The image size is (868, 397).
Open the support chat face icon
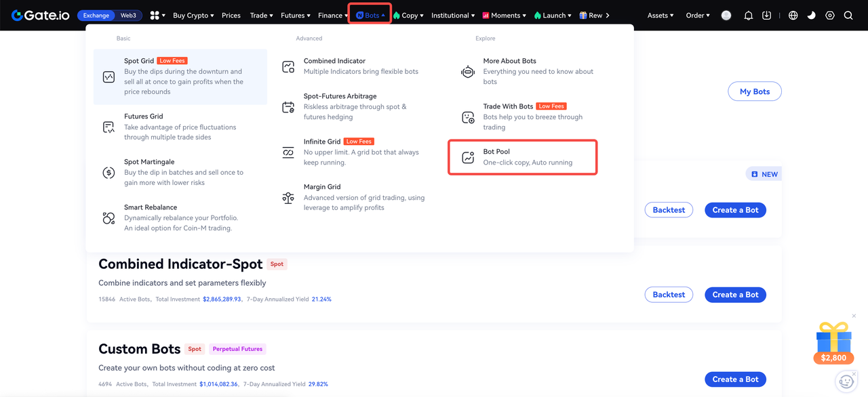click(846, 381)
